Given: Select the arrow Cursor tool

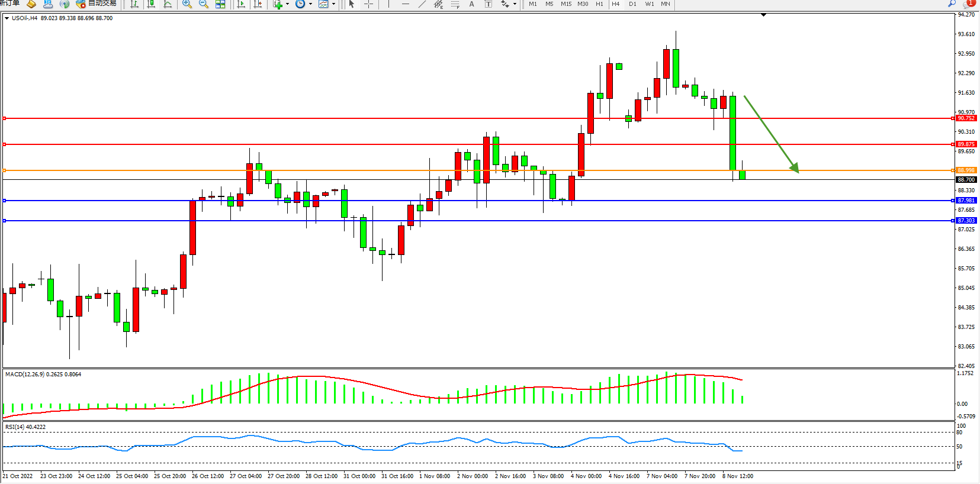Looking at the screenshot, I should [352, 4].
